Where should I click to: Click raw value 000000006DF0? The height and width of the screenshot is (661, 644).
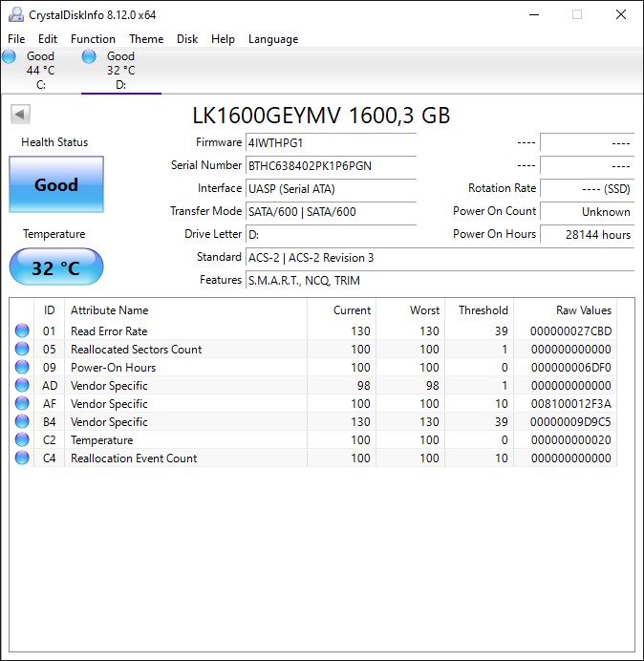click(x=570, y=368)
